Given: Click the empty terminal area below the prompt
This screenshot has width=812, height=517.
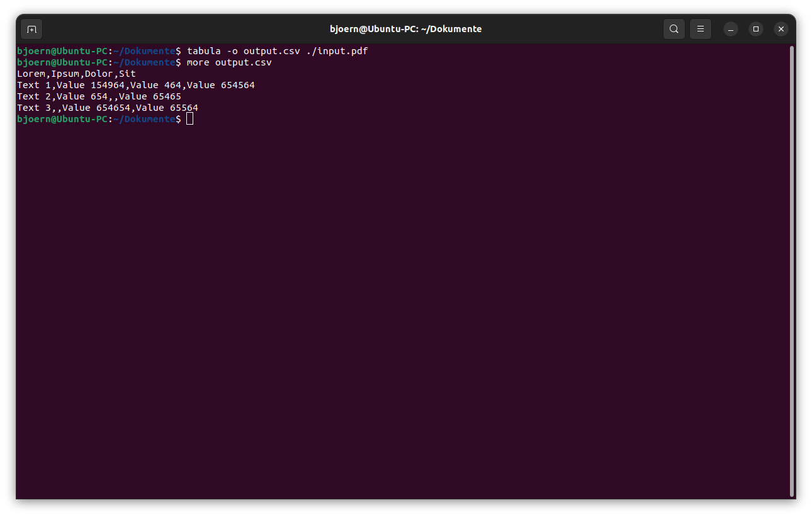Looking at the screenshot, I should (378, 283).
